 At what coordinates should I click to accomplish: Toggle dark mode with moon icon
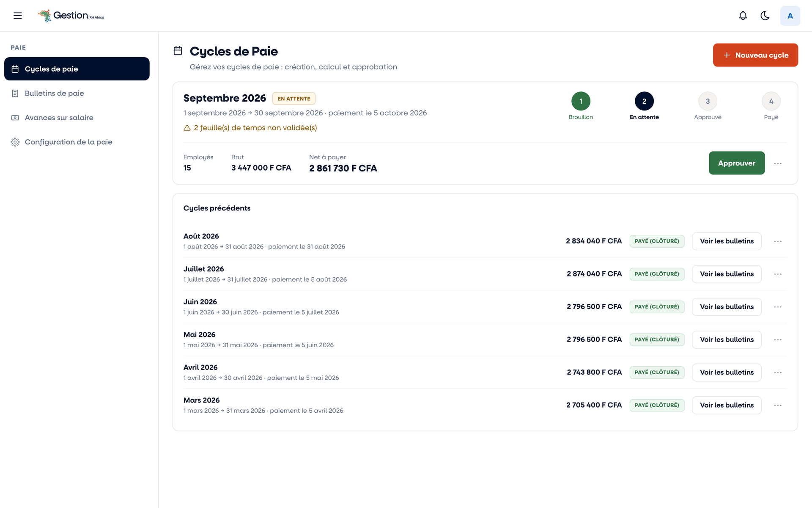(765, 16)
